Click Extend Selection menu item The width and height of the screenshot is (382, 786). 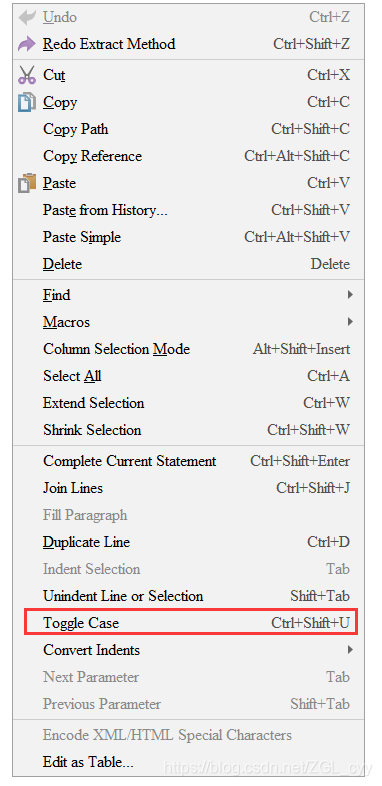pos(188,403)
